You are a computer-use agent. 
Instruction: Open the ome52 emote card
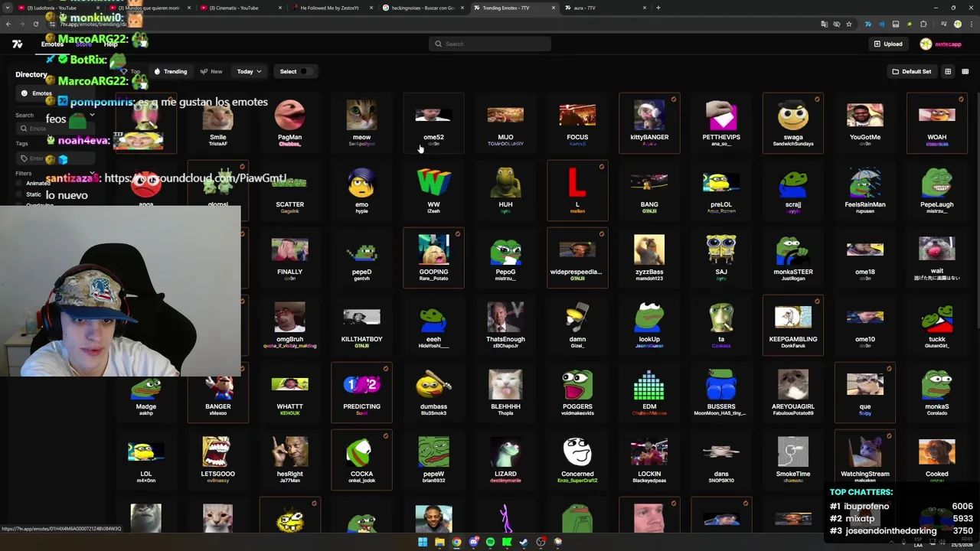pyautogui.click(x=433, y=123)
